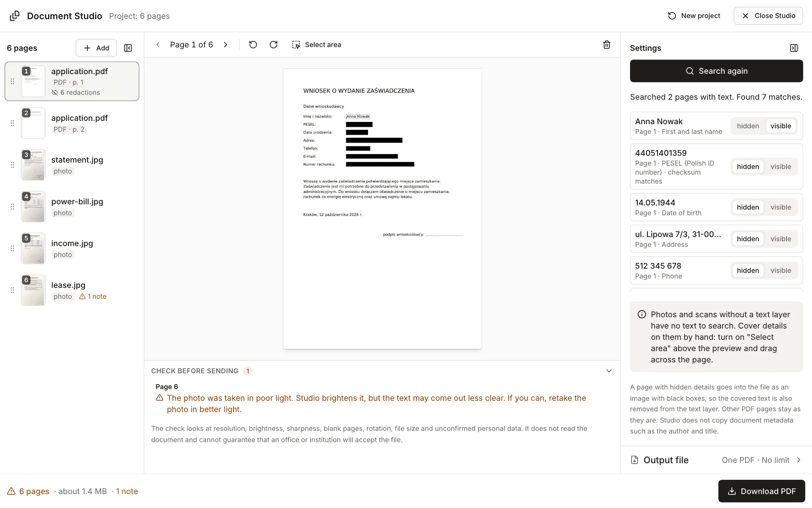
Task: Collapse the Settings panel icon
Action: (794, 48)
